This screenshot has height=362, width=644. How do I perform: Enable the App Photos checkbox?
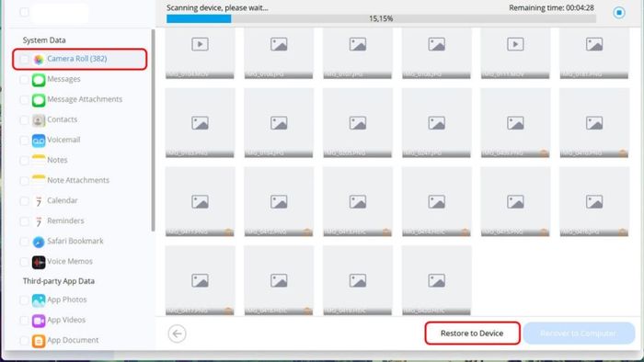pos(24,300)
